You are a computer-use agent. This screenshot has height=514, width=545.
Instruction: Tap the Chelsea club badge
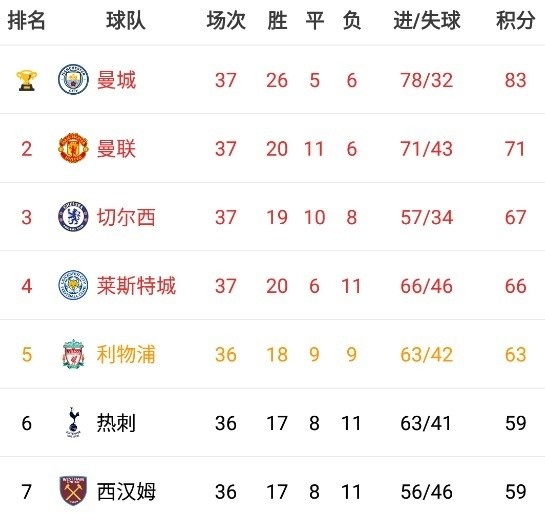pos(73,217)
